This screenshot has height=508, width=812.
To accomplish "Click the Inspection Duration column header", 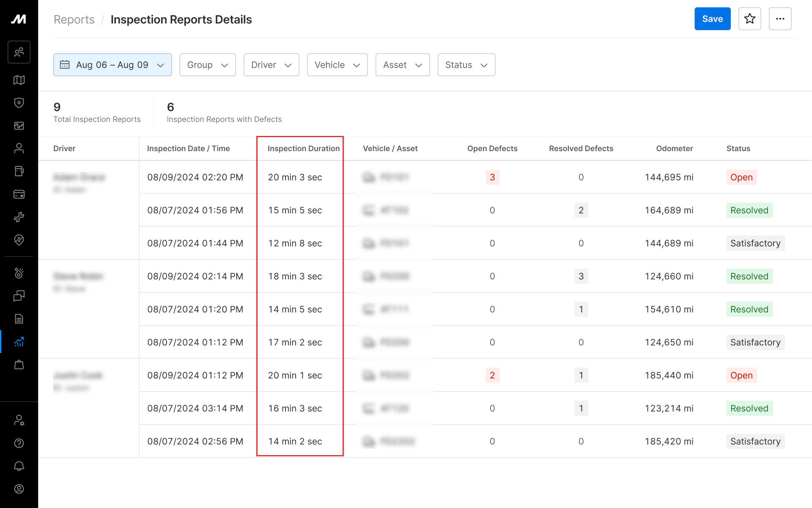I will pyautogui.click(x=304, y=149).
